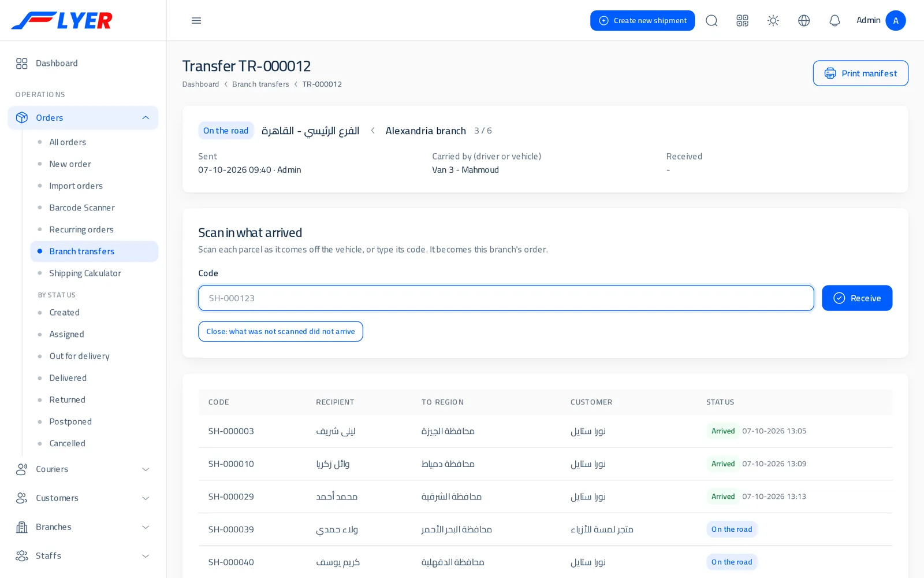The width and height of the screenshot is (924, 578).
Task: Expand the Customers menu chevron
Action: 146,498
